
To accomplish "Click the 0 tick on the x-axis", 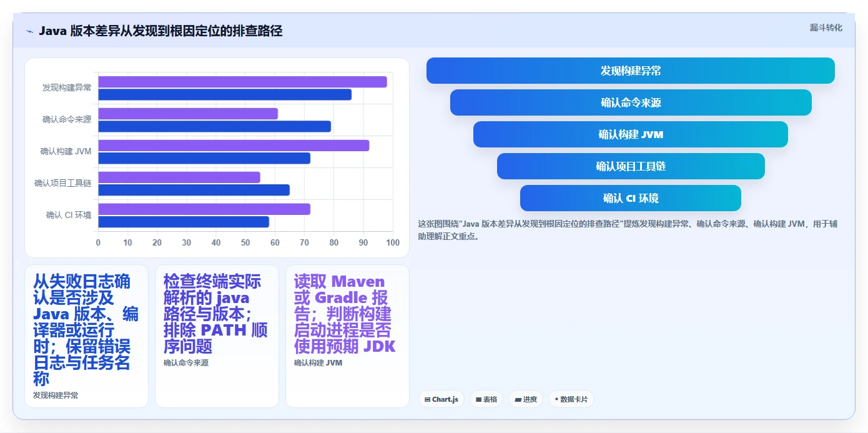I will tap(98, 242).
